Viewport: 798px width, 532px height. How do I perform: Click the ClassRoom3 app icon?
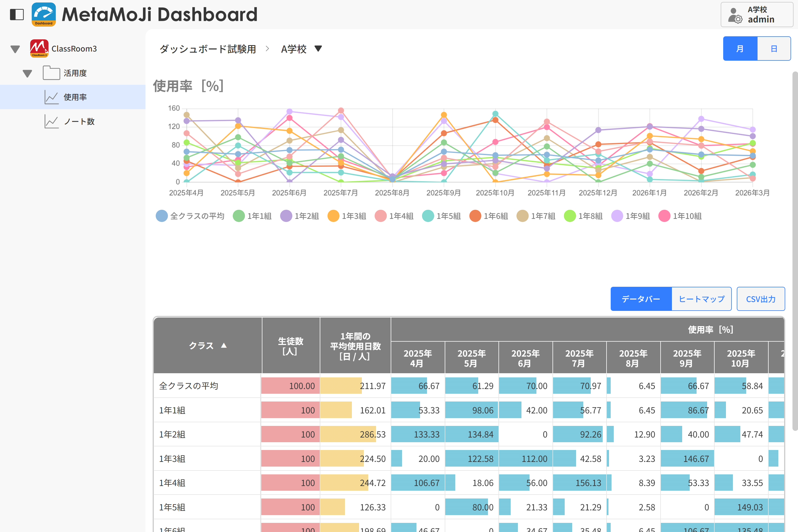click(39, 48)
